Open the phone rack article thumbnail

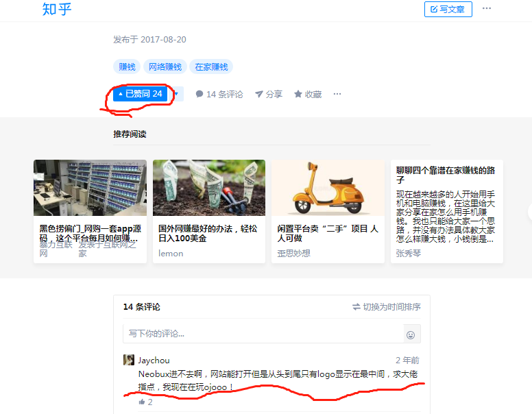click(90, 188)
